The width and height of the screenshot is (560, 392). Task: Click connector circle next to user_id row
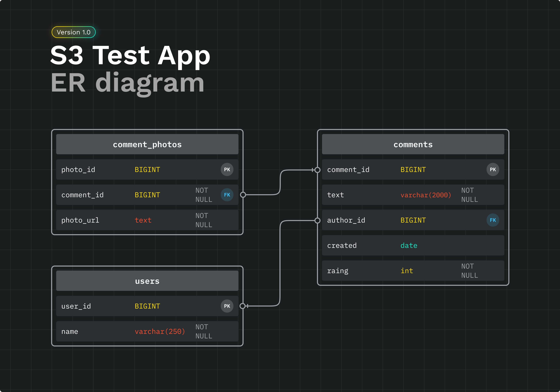pyautogui.click(x=242, y=306)
